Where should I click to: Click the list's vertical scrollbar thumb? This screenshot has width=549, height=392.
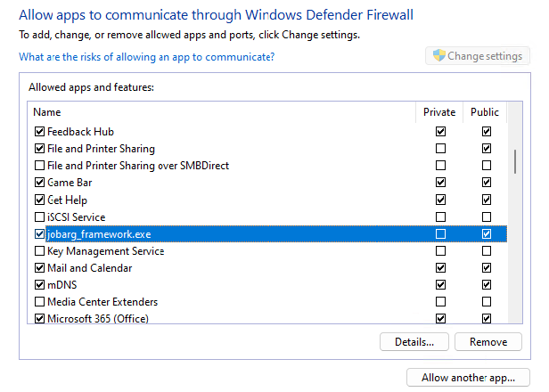(515, 162)
